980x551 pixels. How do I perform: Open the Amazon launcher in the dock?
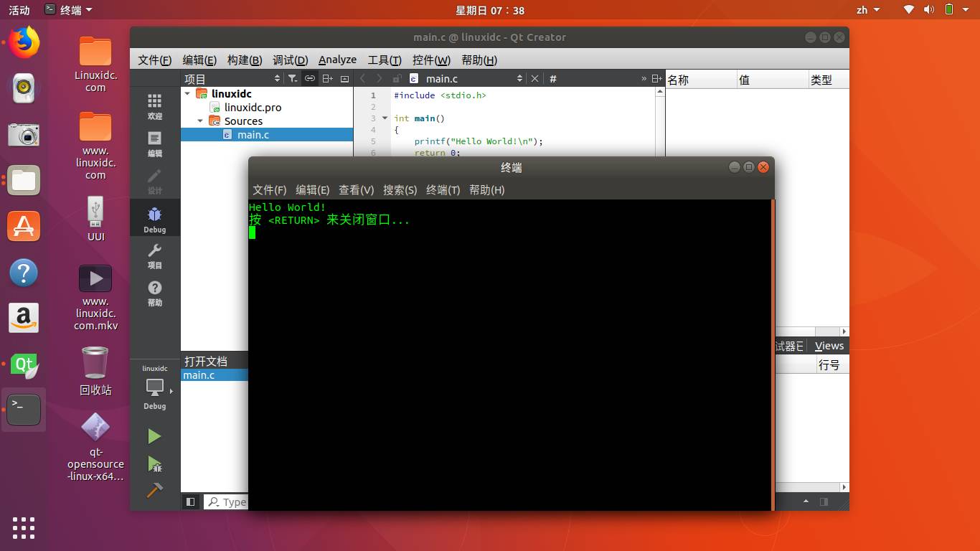pos(24,319)
